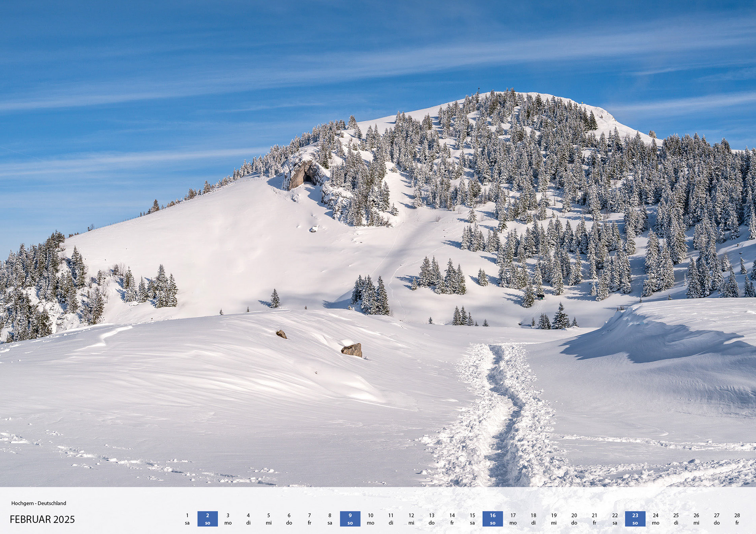This screenshot has width=756, height=534.
Task: Select day 4 'di'
Action: click(248, 519)
